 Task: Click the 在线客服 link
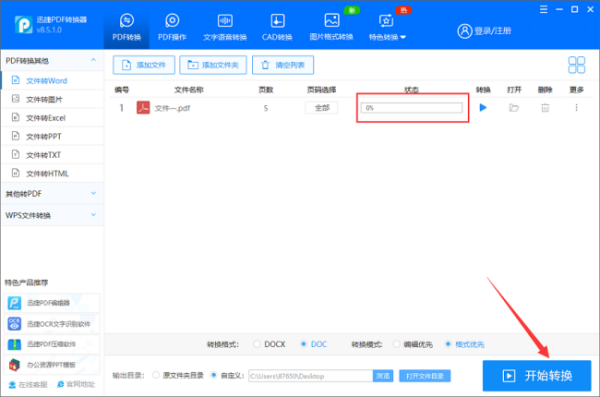coord(28,384)
